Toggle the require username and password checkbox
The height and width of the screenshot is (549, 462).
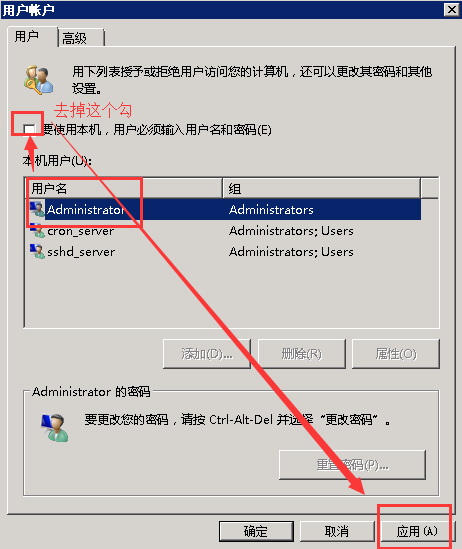click(30, 129)
